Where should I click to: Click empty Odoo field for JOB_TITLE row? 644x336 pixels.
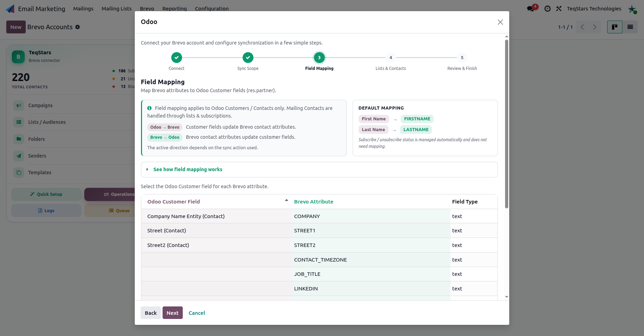217,274
